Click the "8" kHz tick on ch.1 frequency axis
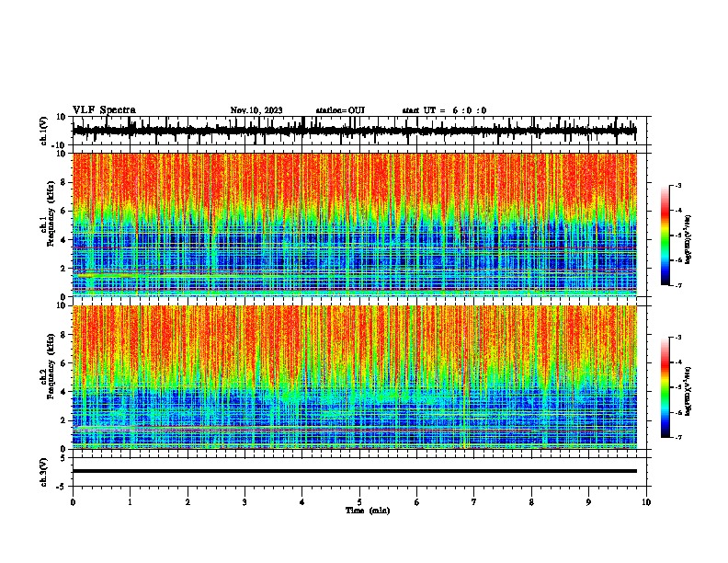728x563 pixels. tap(63, 182)
